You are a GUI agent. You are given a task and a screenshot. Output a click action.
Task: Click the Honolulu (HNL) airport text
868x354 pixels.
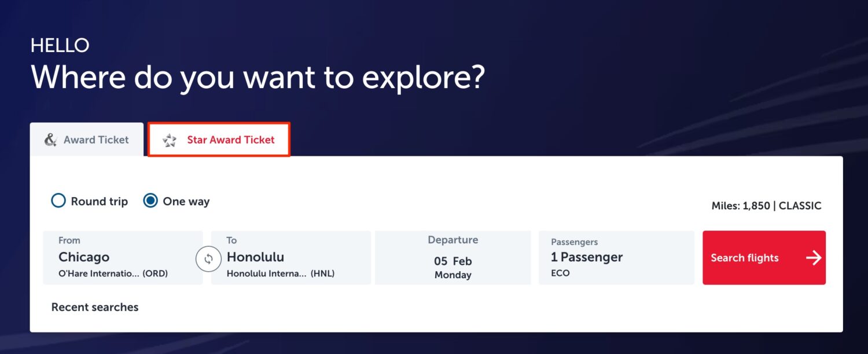point(281,273)
